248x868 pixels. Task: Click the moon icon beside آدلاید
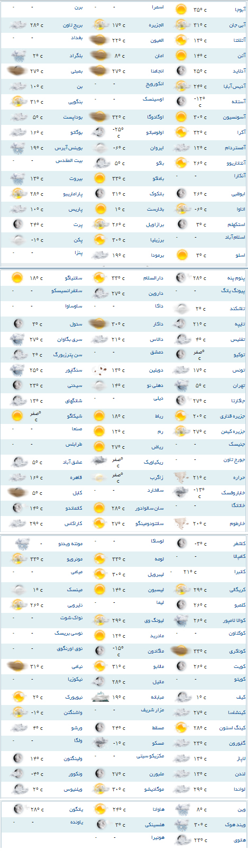181,71
